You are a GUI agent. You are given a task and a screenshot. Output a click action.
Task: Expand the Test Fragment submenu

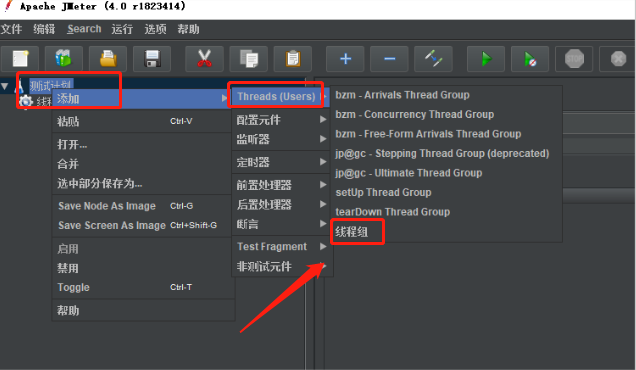(281, 247)
